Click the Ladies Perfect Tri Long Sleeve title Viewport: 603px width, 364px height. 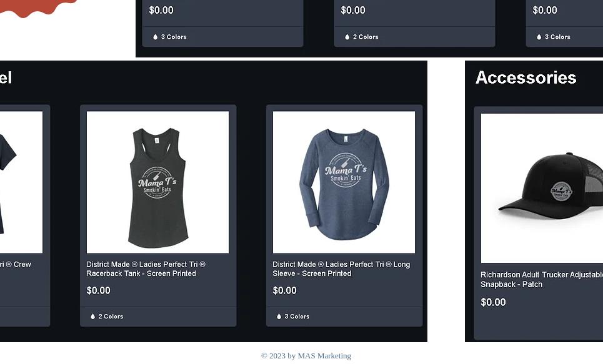click(x=341, y=269)
